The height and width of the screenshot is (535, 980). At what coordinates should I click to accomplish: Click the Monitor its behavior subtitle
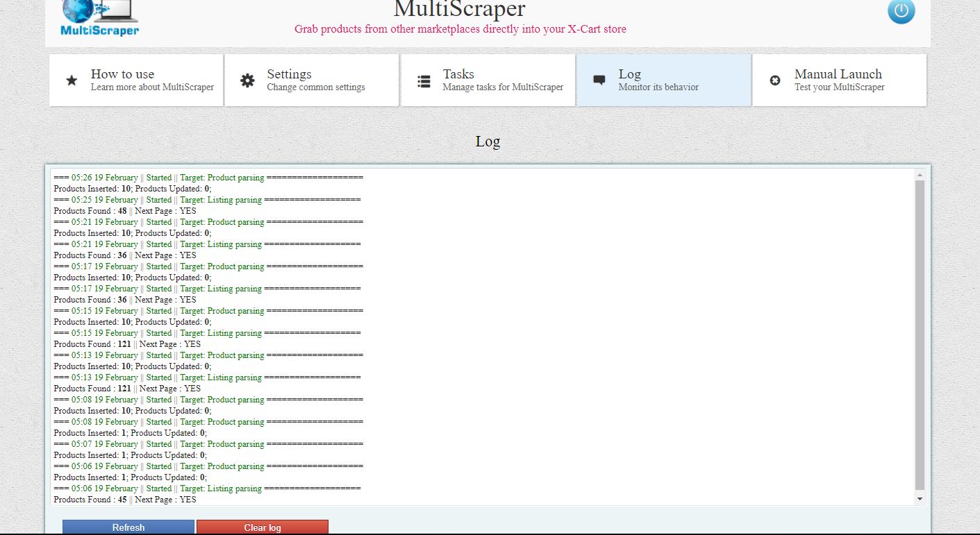click(x=658, y=87)
